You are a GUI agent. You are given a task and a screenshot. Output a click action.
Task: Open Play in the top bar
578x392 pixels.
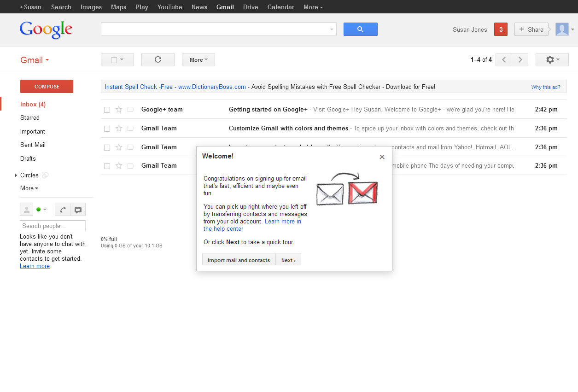click(x=142, y=7)
